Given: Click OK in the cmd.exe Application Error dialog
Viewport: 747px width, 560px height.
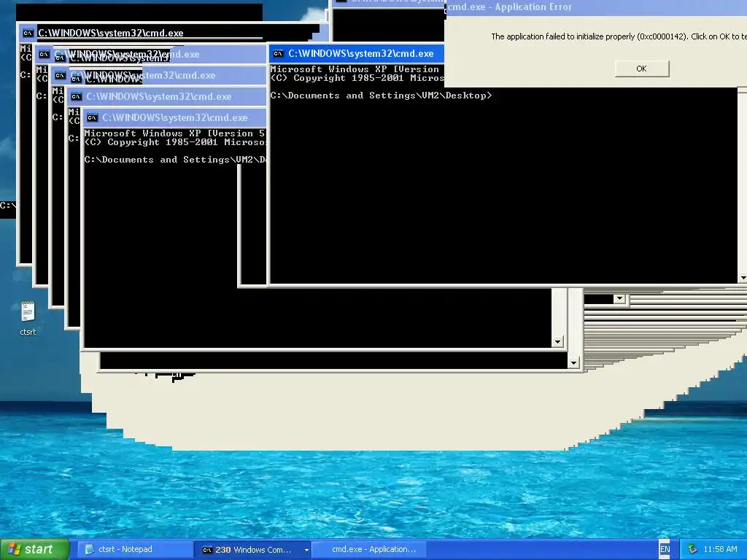Looking at the screenshot, I should coord(642,69).
